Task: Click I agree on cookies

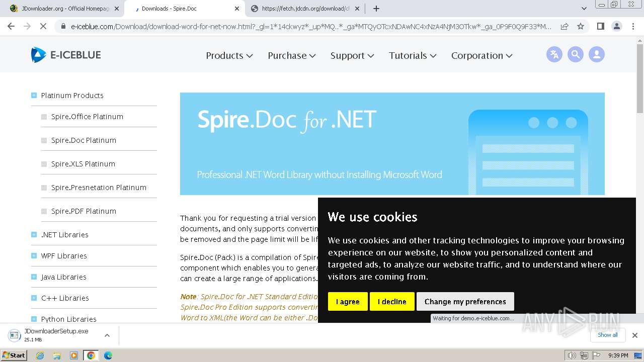Action: coord(348,301)
